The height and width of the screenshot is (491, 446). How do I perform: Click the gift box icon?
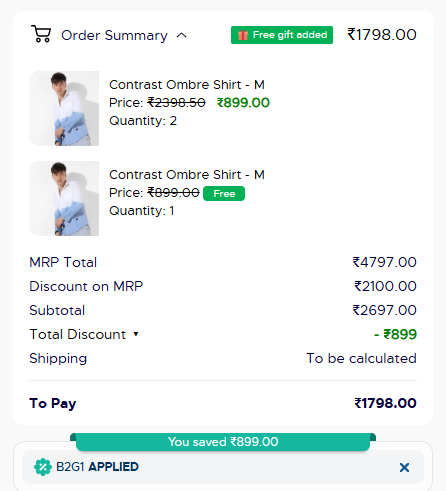pos(243,35)
